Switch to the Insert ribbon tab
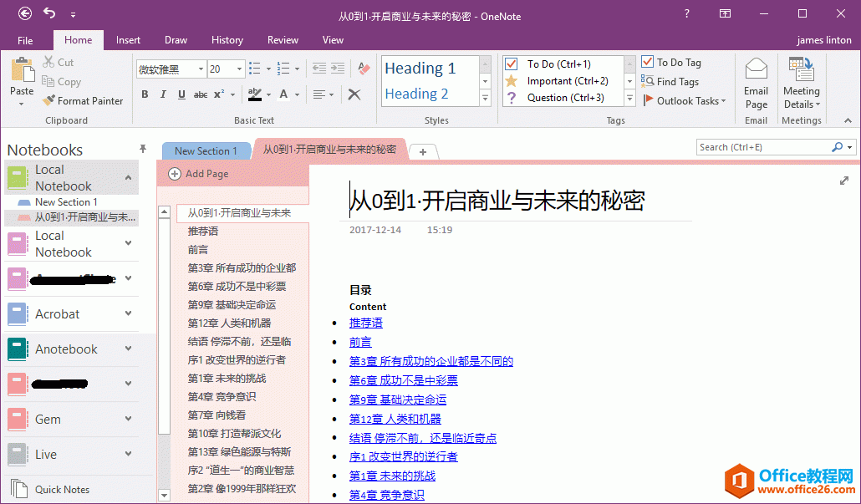 pos(128,40)
